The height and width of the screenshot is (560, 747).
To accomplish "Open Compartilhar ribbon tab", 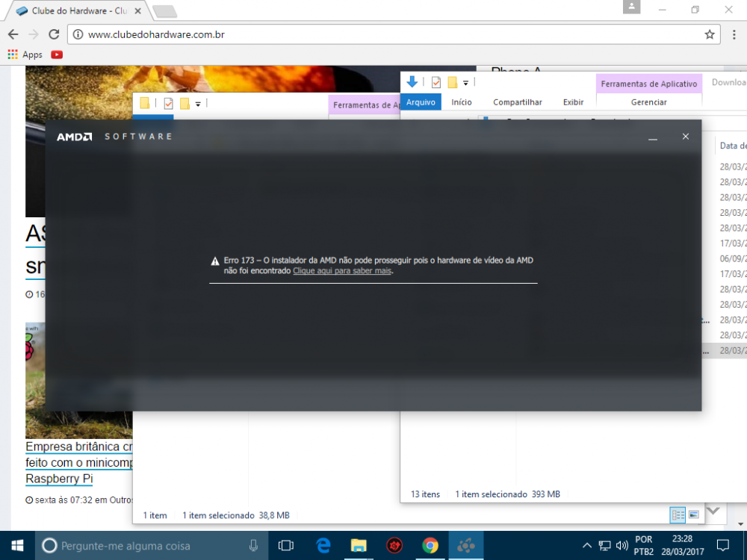I will tap(518, 102).
